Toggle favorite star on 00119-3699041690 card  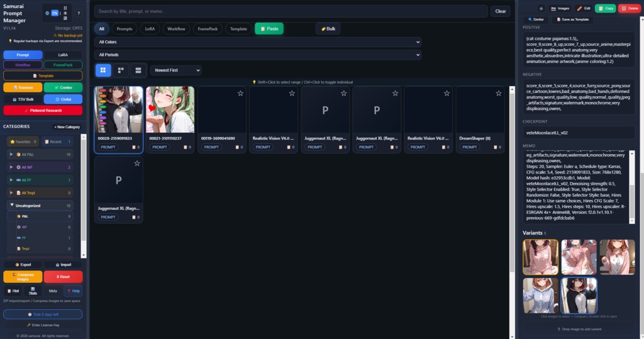[240, 93]
